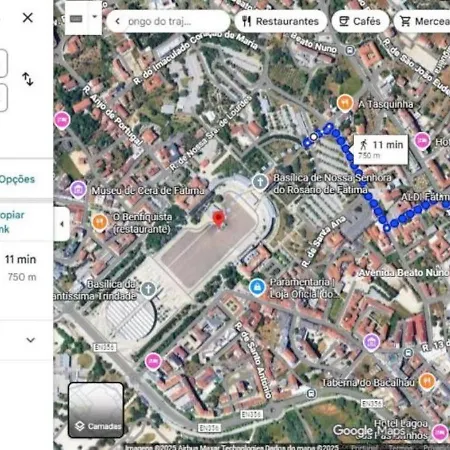Image resolution: width=450 pixels, height=450 pixels.
Task: Open the Paramentaria shop marker
Action: (257, 287)
